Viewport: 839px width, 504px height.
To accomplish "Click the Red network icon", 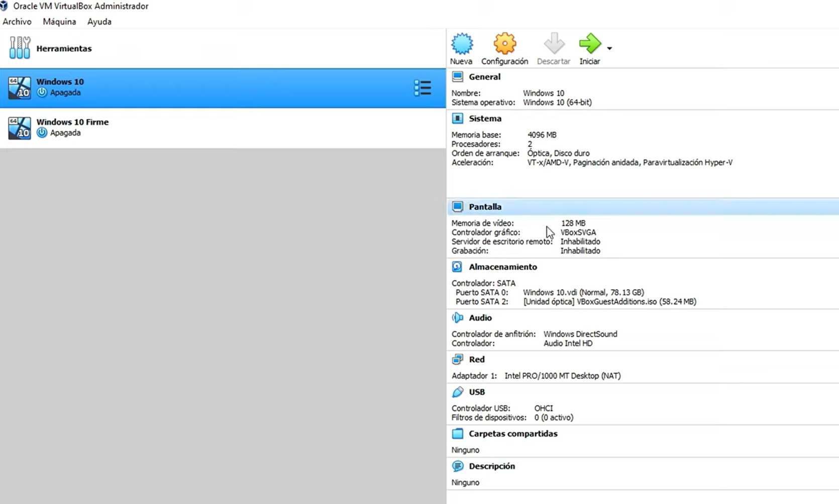I will pyautogui.click(x=457, y=359).
